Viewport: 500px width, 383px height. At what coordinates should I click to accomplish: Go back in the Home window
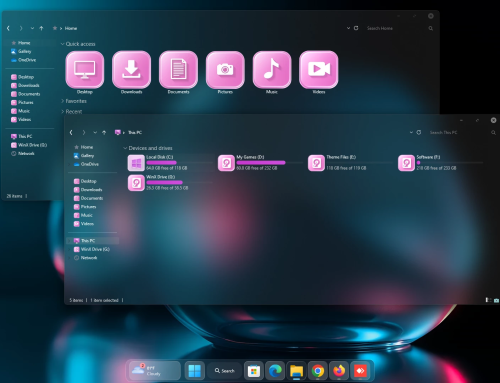point(8,28)
